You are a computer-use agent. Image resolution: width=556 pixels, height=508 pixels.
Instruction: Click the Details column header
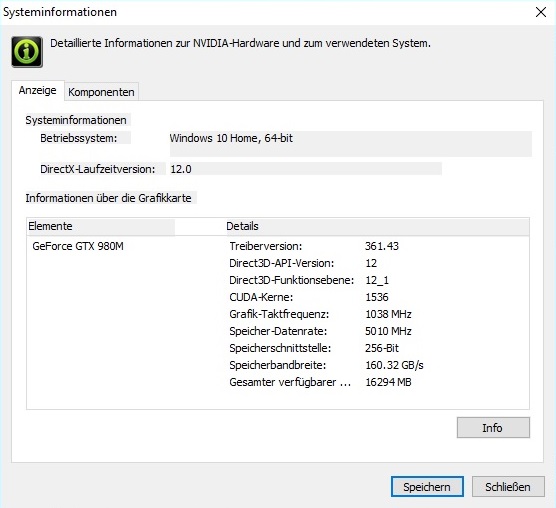[378, 226]
